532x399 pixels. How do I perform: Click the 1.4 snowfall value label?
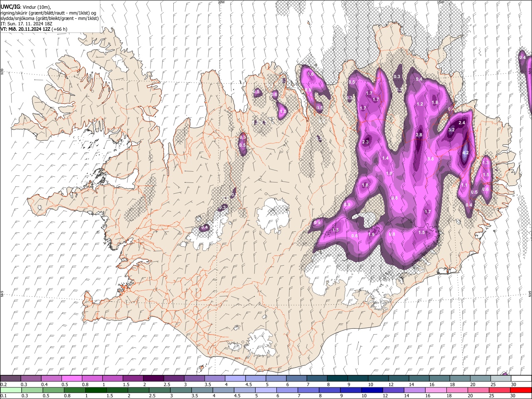pos(385,158)
